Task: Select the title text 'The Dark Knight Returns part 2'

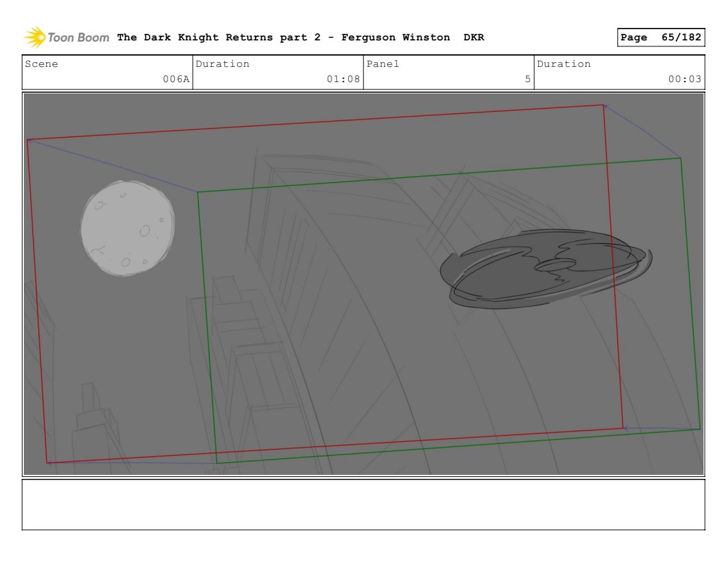Action: [218, 37]
